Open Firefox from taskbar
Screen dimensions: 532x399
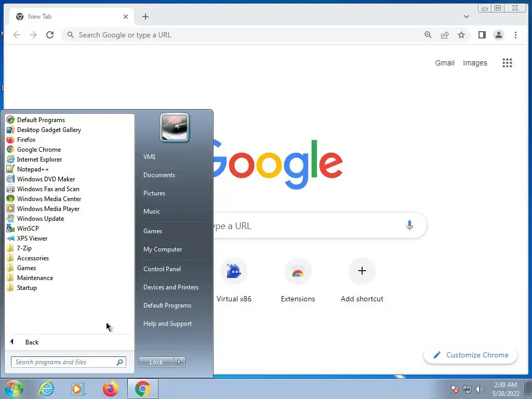point(111,389)
